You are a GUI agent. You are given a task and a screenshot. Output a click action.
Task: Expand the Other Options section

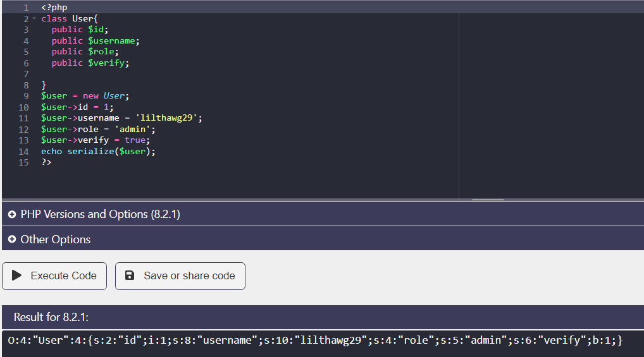pyautogui.click(x=56, y=239)
